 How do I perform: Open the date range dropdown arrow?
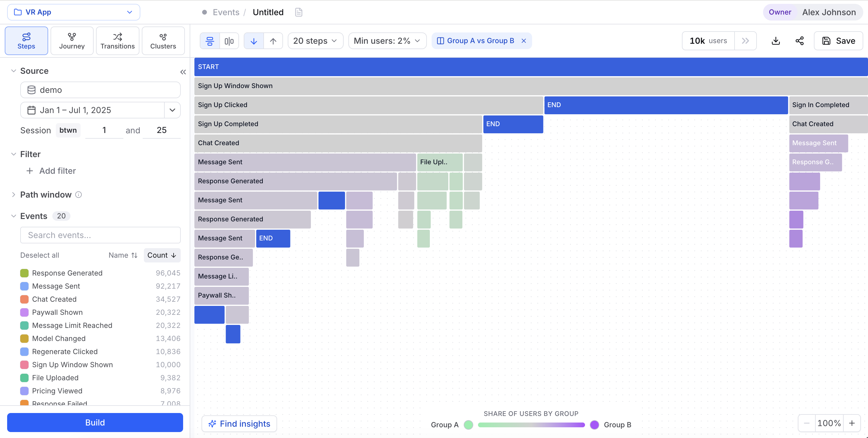pyautogui.click(x=172, y=110)
